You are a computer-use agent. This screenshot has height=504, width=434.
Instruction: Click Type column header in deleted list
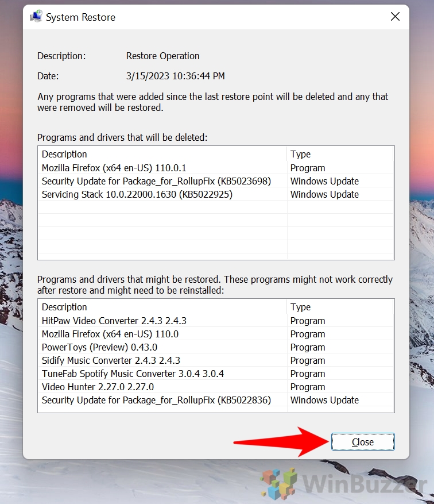tap(340, 154)
